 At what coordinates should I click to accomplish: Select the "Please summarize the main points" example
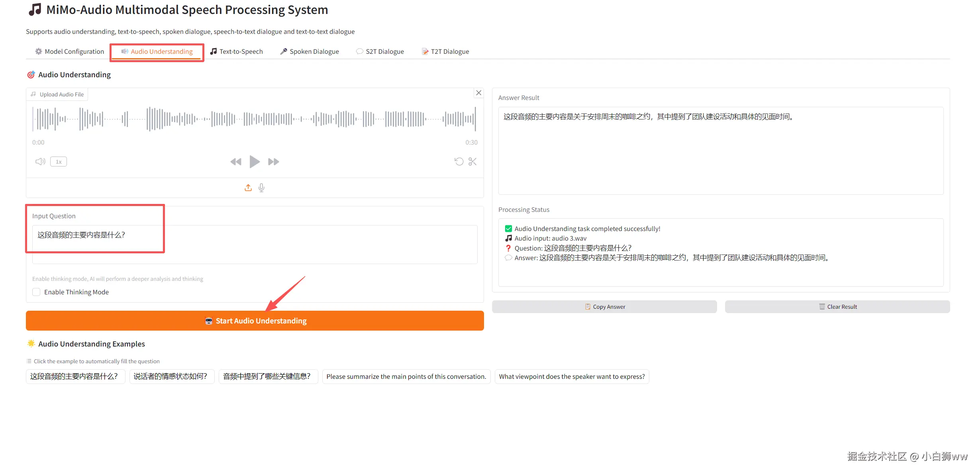(406, 376)
